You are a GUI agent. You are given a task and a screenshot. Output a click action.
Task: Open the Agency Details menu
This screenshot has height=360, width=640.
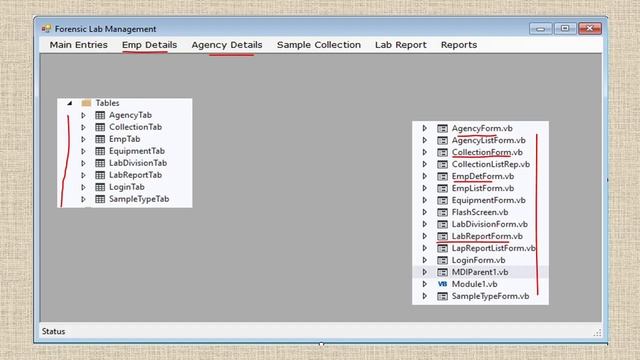pos(227,45)
